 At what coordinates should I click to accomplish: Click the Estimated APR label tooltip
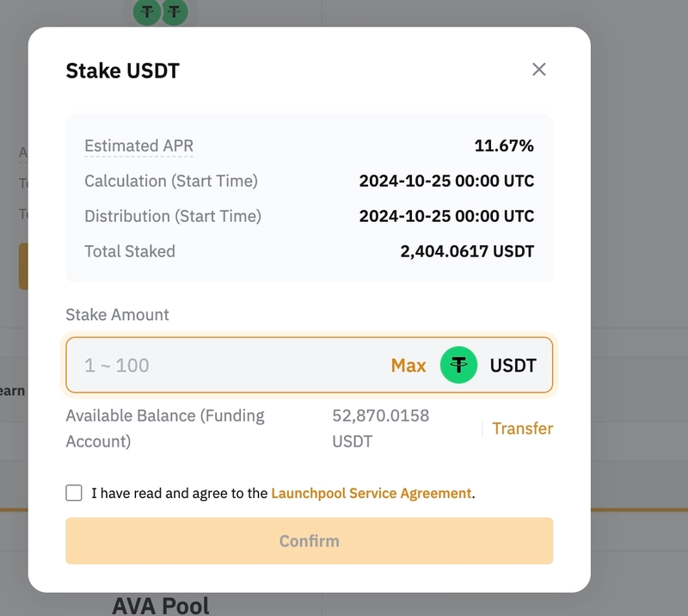point(138,145)
